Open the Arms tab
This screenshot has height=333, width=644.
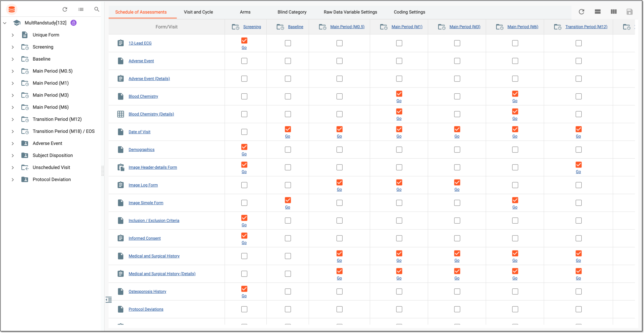click(245, 12)
